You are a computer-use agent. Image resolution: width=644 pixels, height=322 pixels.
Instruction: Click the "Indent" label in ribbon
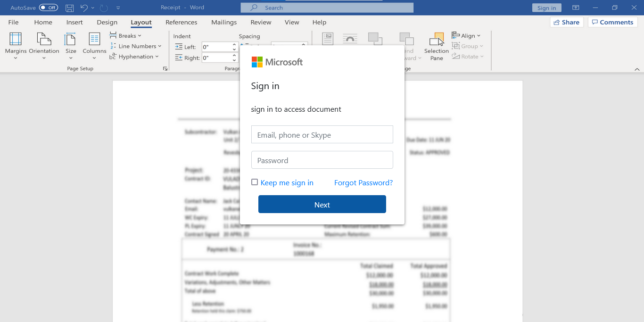(x=182, y=36)
